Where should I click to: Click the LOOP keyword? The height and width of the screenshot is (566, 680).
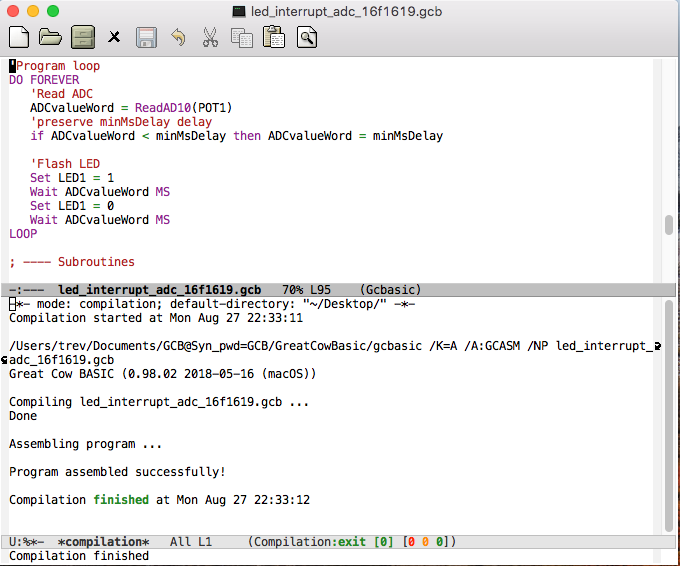23,234
